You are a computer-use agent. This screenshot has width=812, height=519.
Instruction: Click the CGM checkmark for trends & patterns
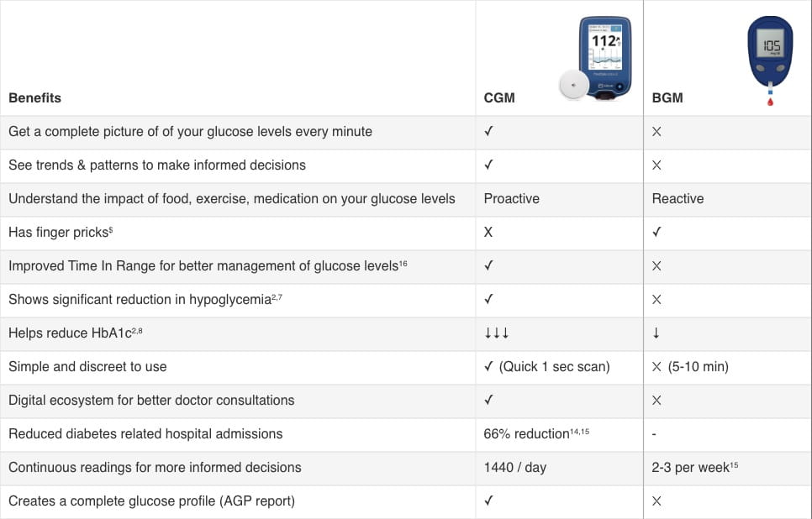tap(488, 165)
